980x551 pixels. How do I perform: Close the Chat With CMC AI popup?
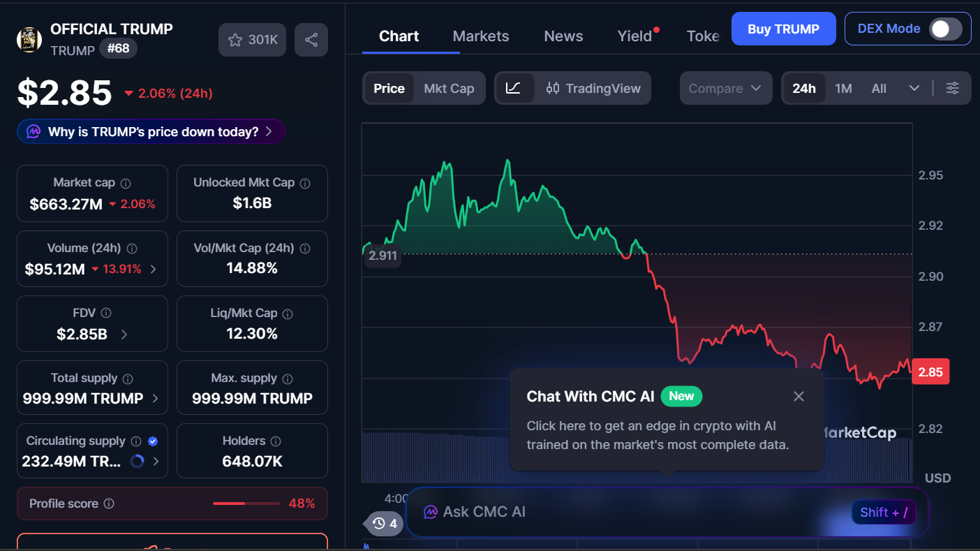point(799,397)
